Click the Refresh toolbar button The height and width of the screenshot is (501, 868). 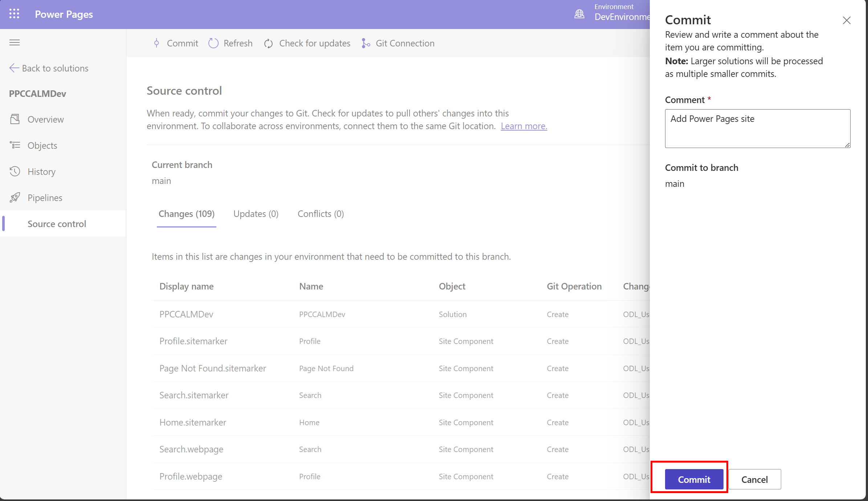pyautogui.click(x=230, y=43)
